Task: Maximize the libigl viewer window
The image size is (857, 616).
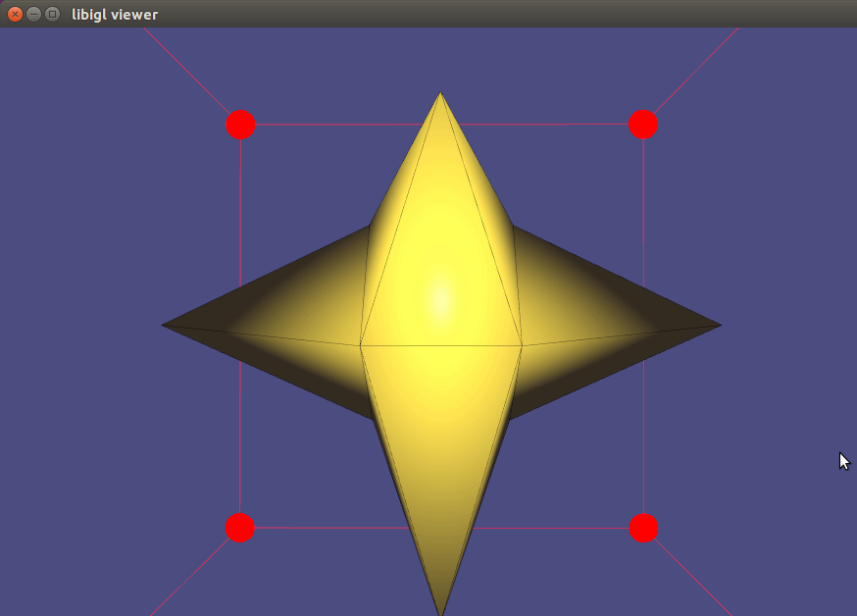Action: coord(53,14)
